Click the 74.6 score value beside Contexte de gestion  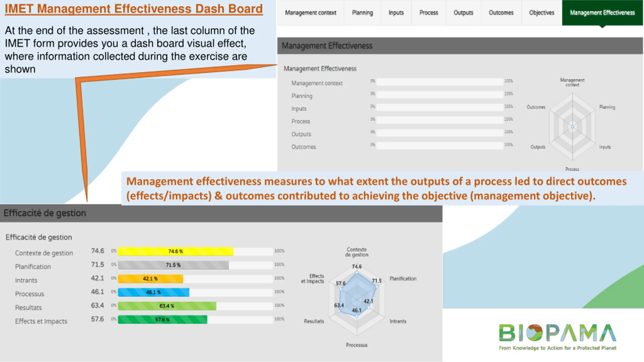tap(97, 251)
